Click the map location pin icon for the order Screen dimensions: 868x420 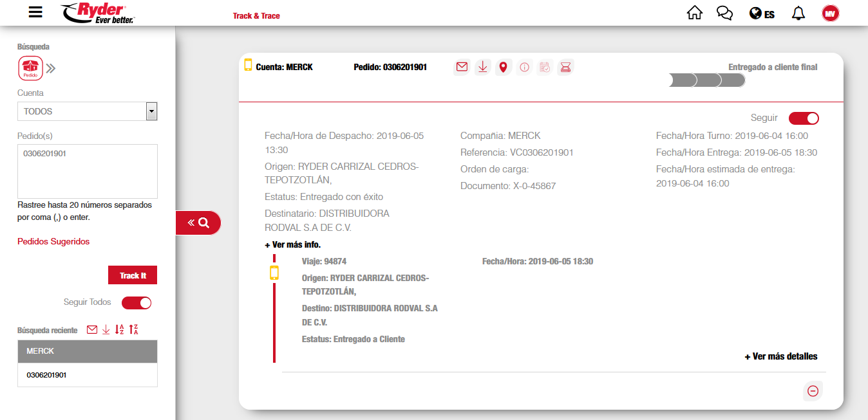pyautogui.click(x=504, y=67)
